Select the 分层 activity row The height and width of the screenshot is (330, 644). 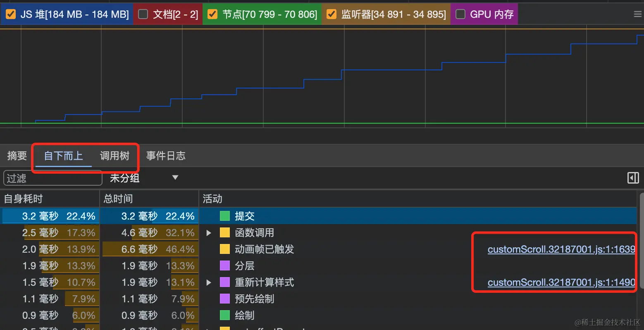318,265
